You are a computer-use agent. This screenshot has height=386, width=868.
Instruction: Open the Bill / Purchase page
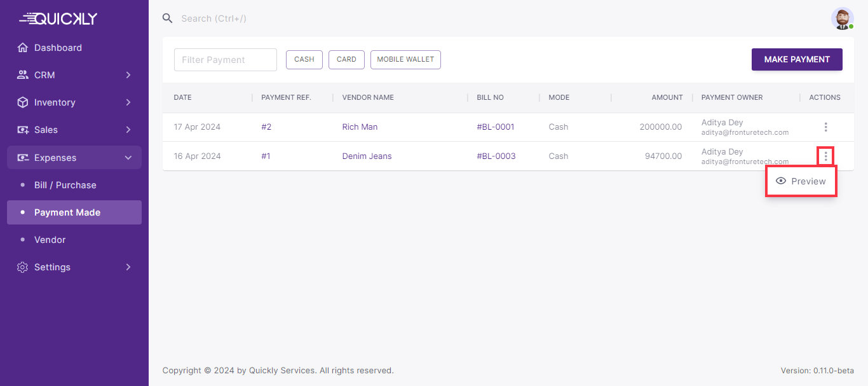tap(65, 185)
